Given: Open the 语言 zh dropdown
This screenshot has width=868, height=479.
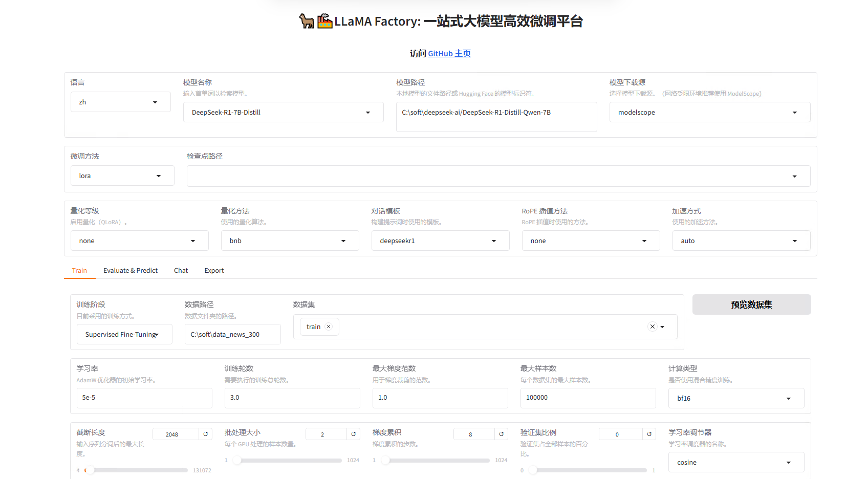Looking at the screenshot, I should tap(121, 102).
